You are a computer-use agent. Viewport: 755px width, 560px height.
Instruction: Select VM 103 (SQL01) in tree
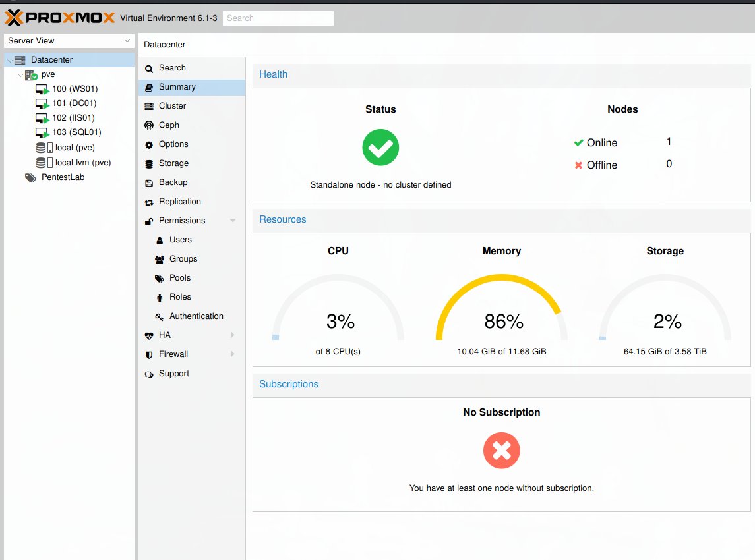pos(69,132)
